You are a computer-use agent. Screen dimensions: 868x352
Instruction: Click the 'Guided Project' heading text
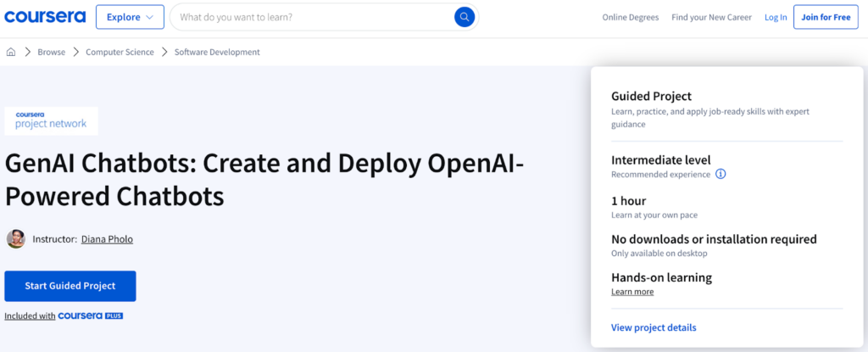tap(652, 97)
